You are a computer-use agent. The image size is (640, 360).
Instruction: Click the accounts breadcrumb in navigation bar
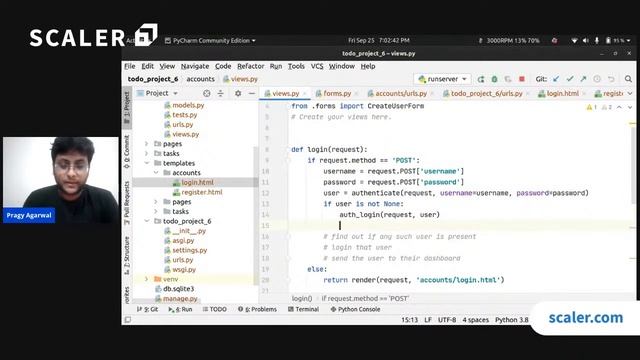tap(200, 79)
